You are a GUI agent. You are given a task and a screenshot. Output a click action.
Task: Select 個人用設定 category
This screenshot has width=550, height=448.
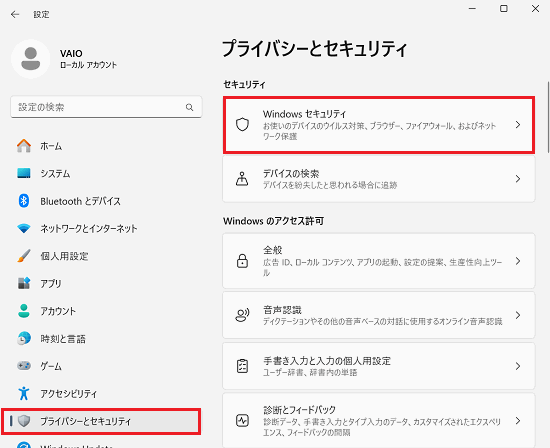(x=64, y=256)
